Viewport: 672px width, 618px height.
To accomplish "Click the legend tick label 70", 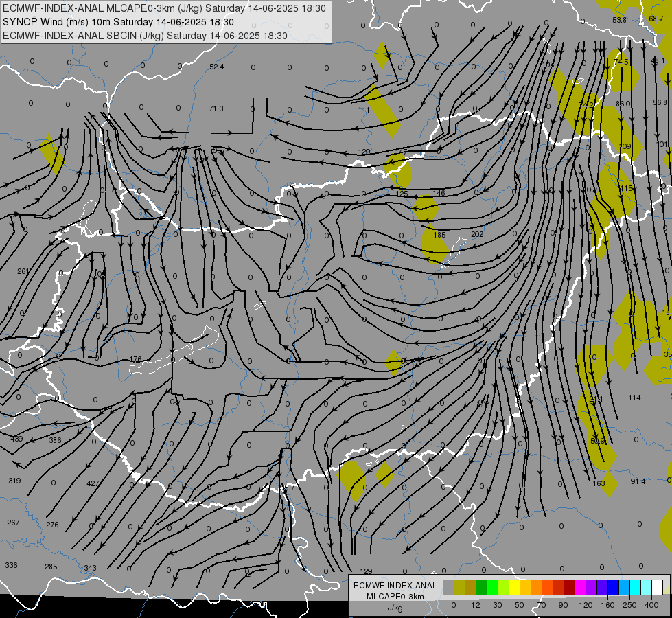I will pos(542,605).
